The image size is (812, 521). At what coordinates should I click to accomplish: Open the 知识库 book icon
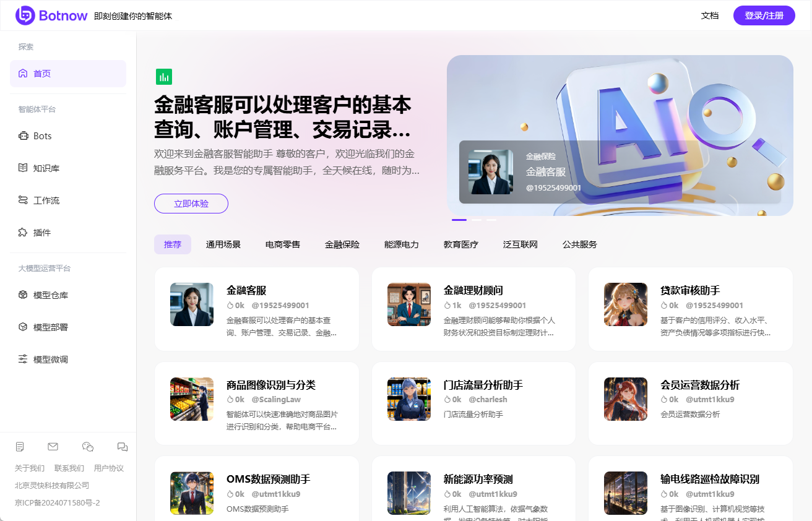(x=23, y=168)
